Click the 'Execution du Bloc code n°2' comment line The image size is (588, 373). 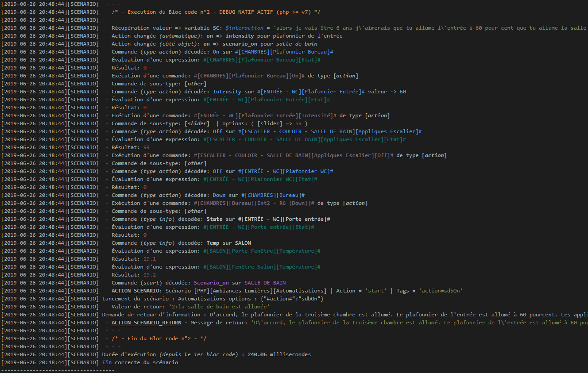(x=216, y=12)
